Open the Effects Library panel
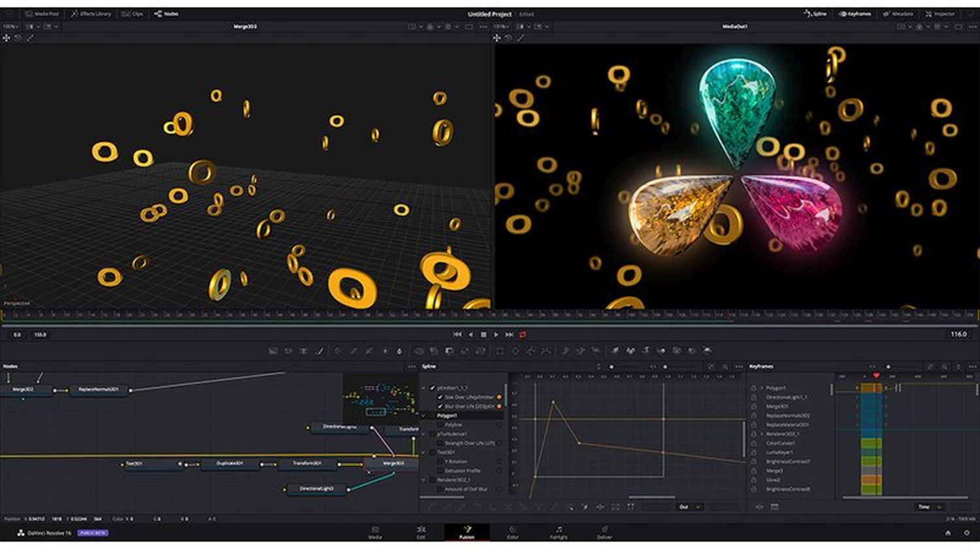 91,14
